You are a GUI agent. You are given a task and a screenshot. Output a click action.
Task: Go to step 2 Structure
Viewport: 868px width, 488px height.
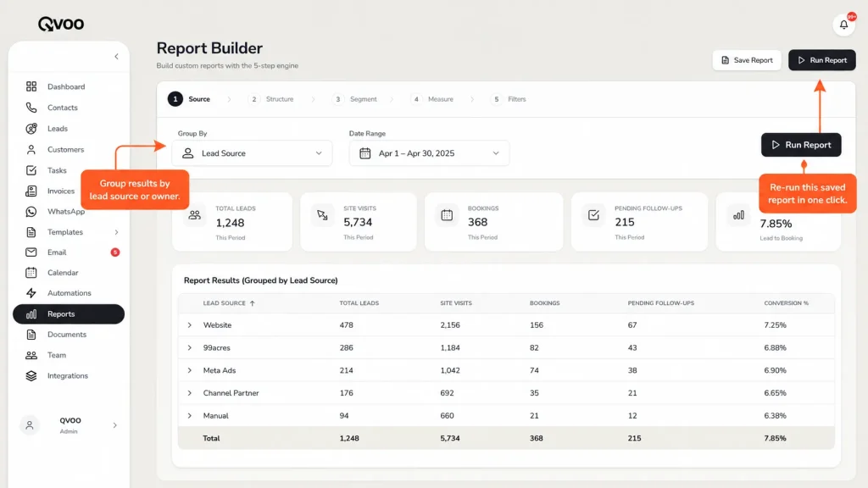point(270,99)
